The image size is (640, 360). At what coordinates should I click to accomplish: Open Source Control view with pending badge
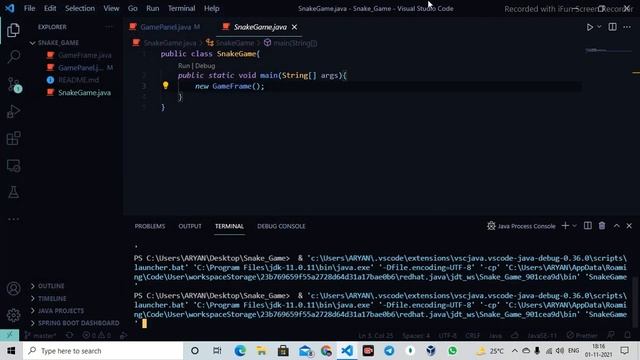14,84
